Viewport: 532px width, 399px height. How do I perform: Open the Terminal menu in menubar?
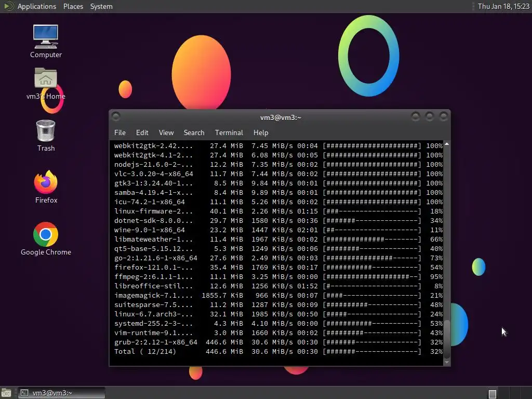pos(229,132)
